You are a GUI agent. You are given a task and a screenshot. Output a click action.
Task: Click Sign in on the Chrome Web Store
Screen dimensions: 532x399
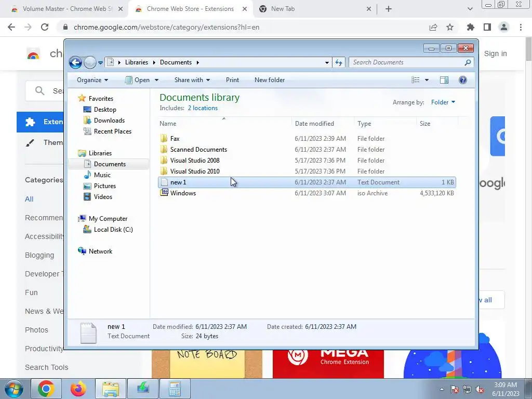(495, 54)
